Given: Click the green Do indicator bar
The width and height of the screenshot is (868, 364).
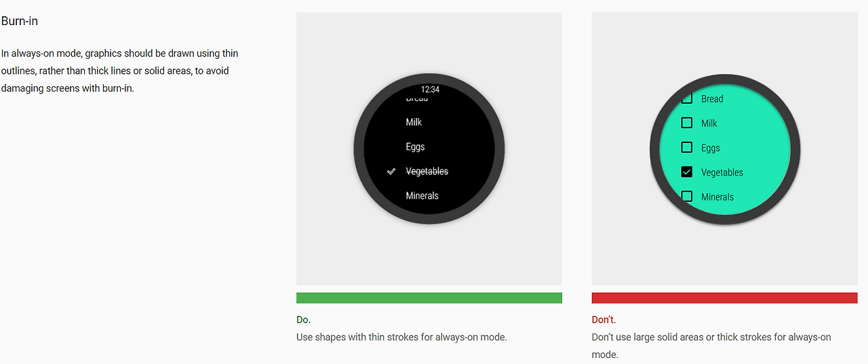Looking at the screenshot, I should 429,298.
